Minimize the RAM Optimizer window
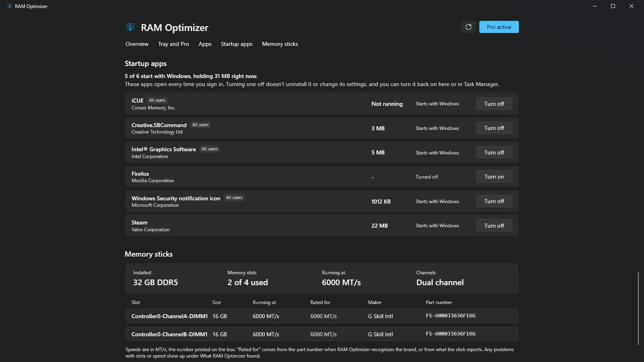644x362 pixels. 594,6
